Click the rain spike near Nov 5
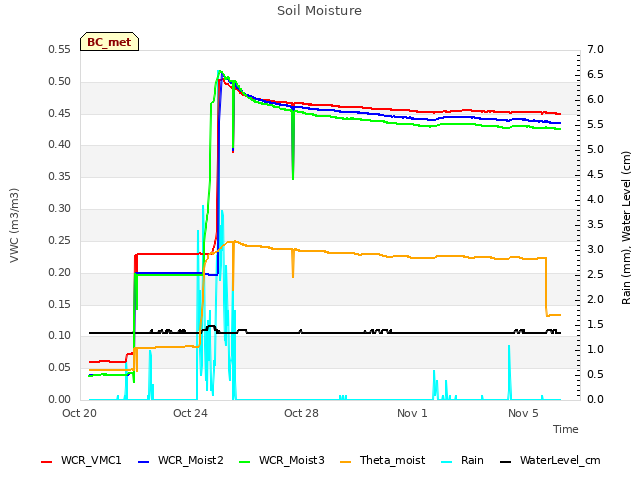This screenshot has height=480, width=640. [x=509, y=372]
